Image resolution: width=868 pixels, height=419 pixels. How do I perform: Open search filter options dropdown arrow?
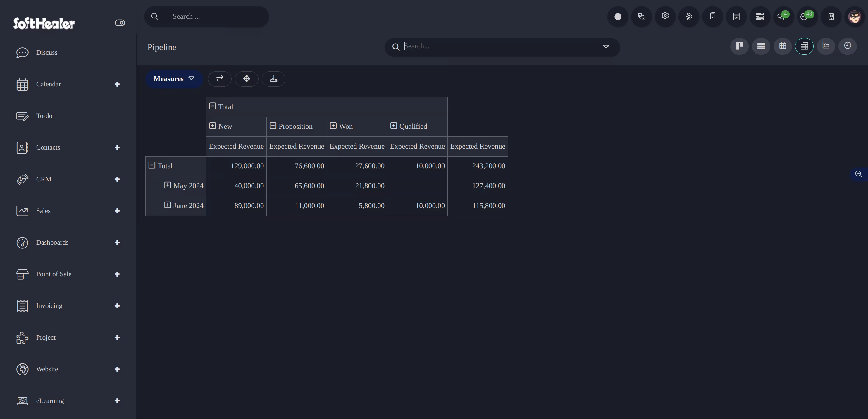(606, 47)
